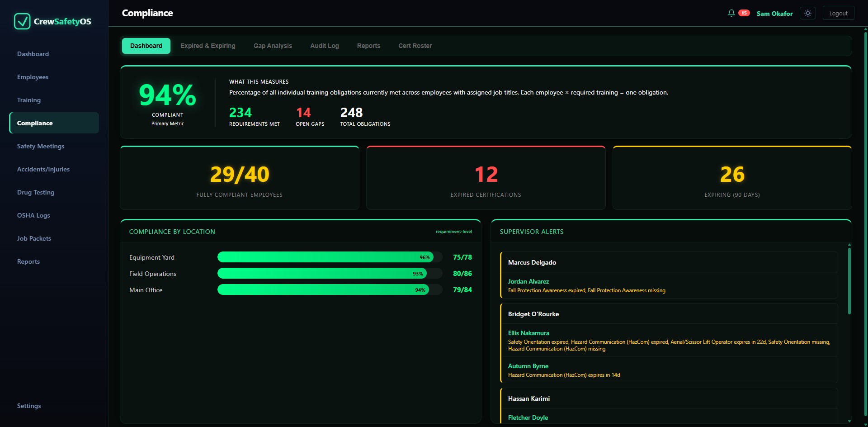Click the 75/78 Equipment Yard count
868x427 pixels.
coord(462,257)
